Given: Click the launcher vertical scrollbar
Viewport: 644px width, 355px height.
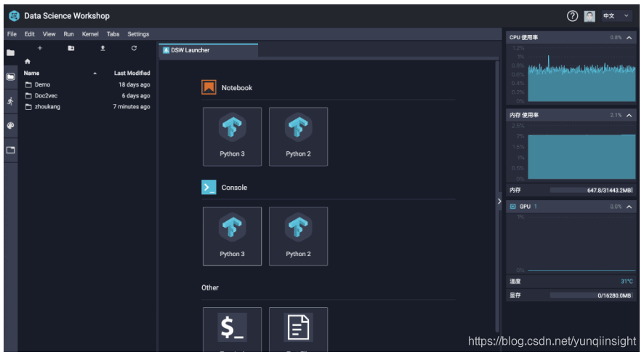Looking at the screenshot, I should (497, 196).
